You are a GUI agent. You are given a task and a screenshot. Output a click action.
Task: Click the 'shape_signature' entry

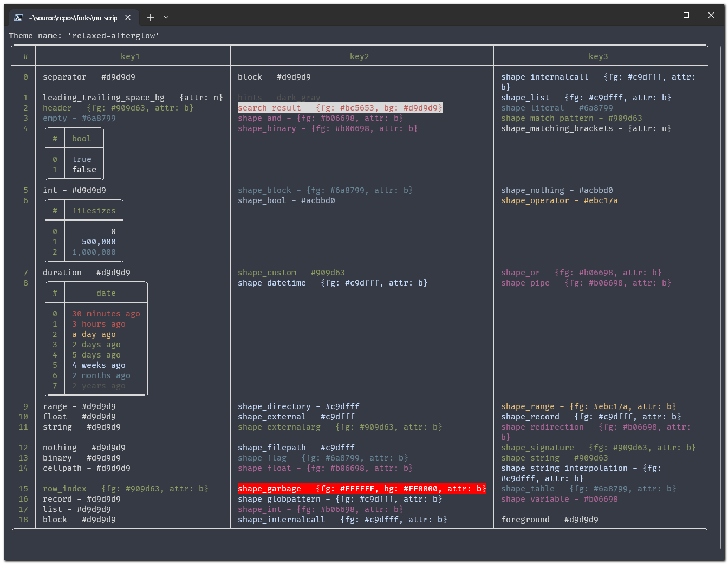tap(599, 448)
